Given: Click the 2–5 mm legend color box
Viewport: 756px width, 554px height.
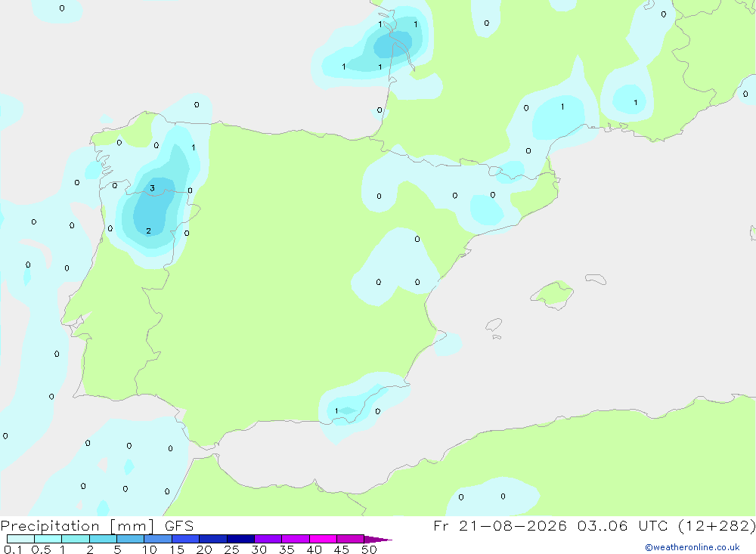Looking at the screenshot, I should pos(103,539).
